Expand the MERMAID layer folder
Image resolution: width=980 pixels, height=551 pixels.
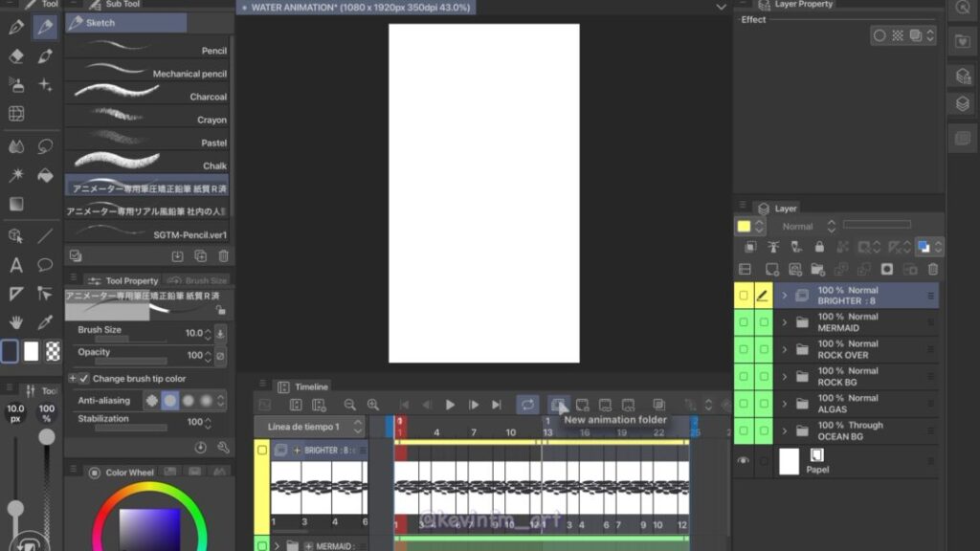pyautogui.click(x=785, y=322)
